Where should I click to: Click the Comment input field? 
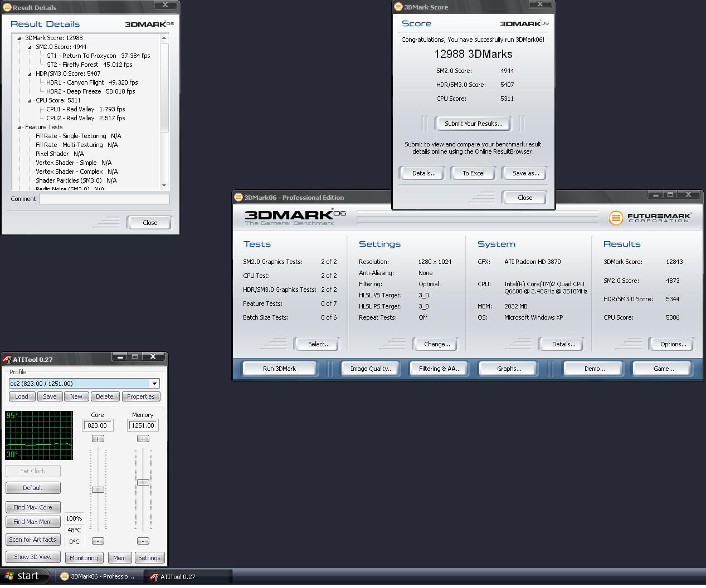point(104,199)
